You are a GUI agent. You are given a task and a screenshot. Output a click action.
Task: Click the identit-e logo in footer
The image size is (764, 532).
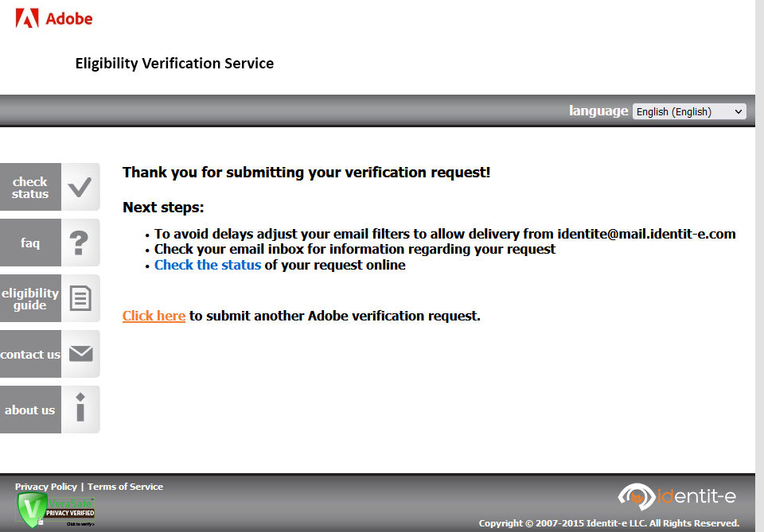click(x=677, y=496)
